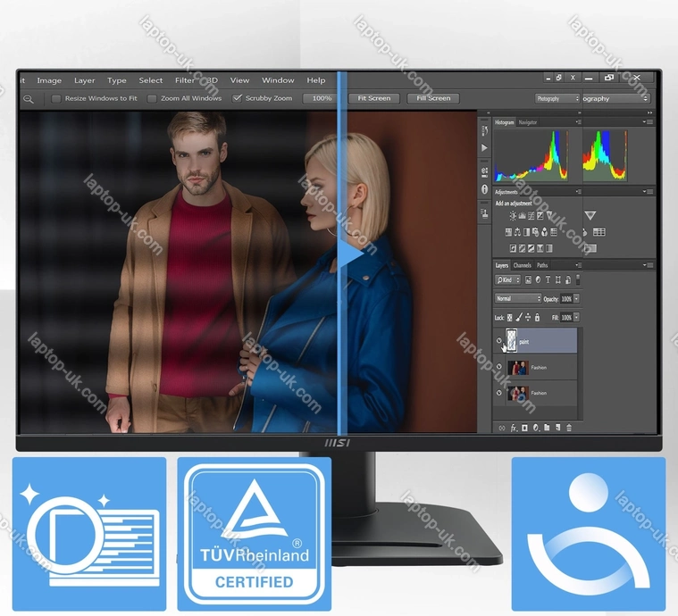Click the Fit Screen button
The image size is (678, 616).
point(374,99)
